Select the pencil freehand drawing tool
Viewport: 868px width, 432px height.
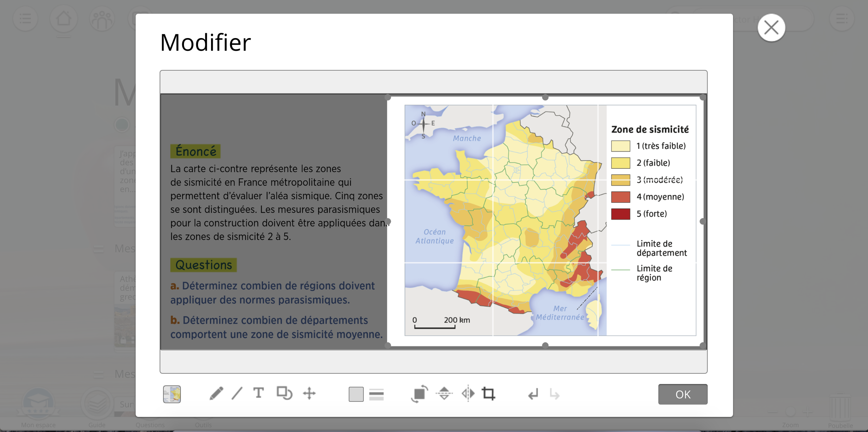tap(216, 394)
